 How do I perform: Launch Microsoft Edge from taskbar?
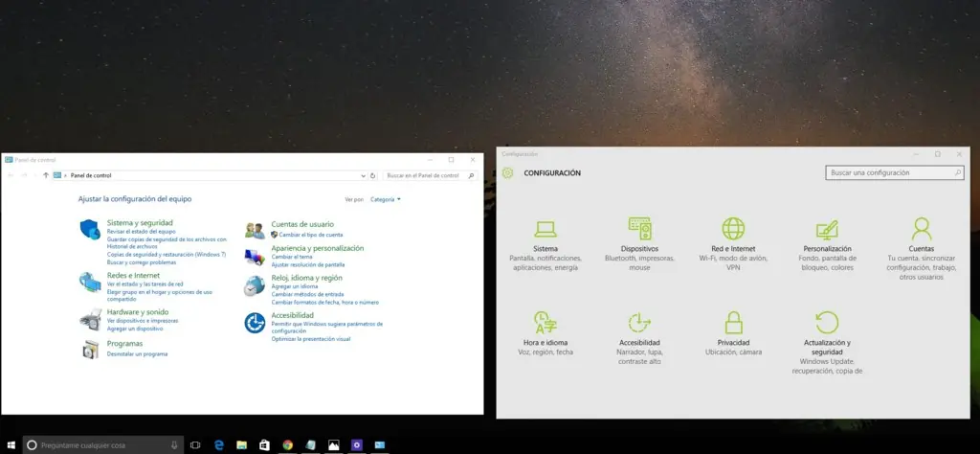(x=219, y=445)
